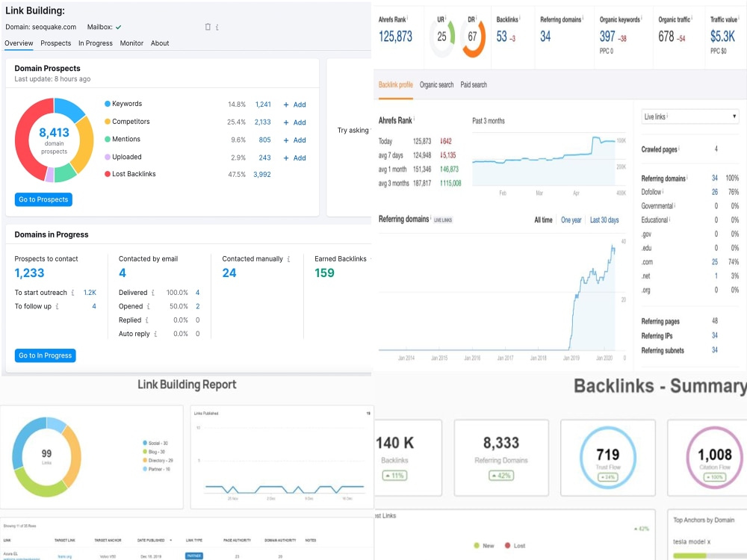Click the Add link for Keywords
Screen dimensions: 747x560
[300, 105]
